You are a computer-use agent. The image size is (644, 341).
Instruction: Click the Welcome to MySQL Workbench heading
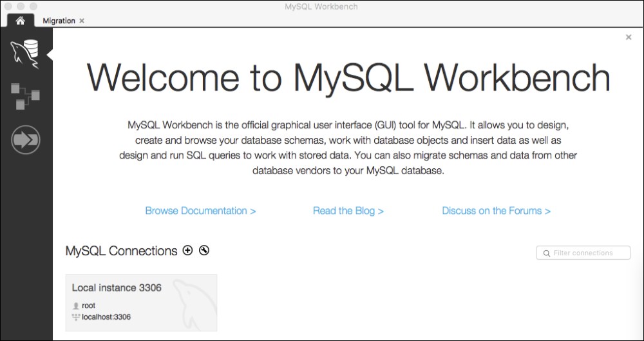[x=348, y=78]
